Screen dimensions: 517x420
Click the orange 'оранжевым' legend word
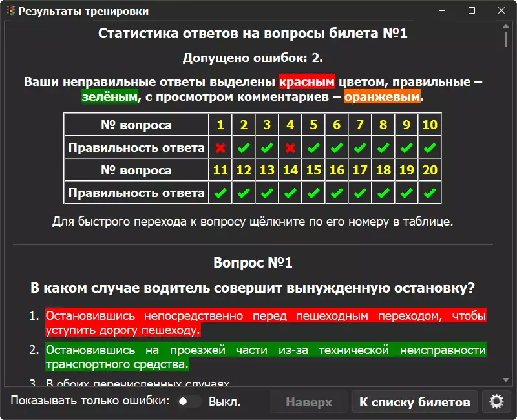pos(382,96)
